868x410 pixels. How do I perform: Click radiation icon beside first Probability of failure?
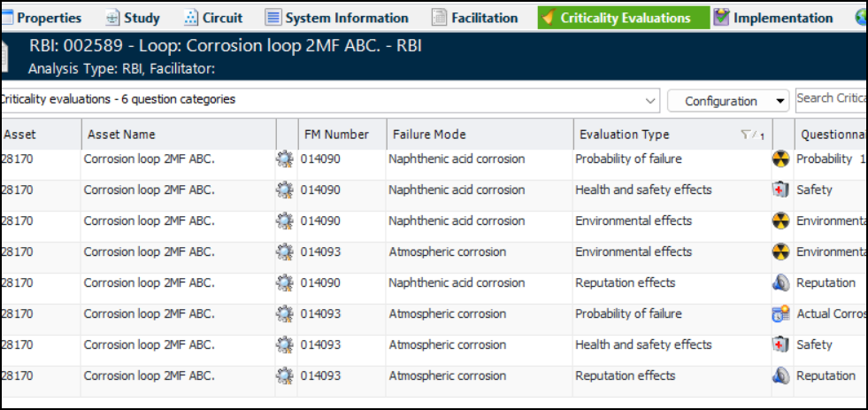pos(780,159)
